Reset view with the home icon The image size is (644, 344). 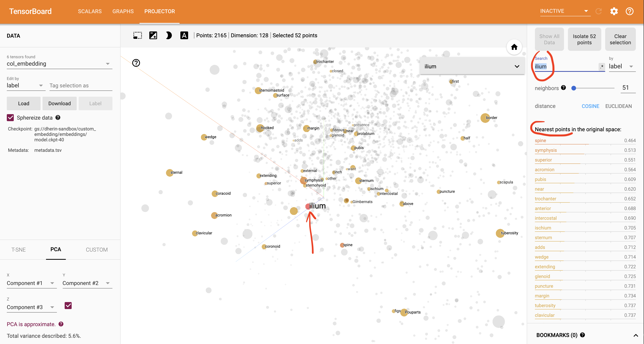(x=514, y=47)
